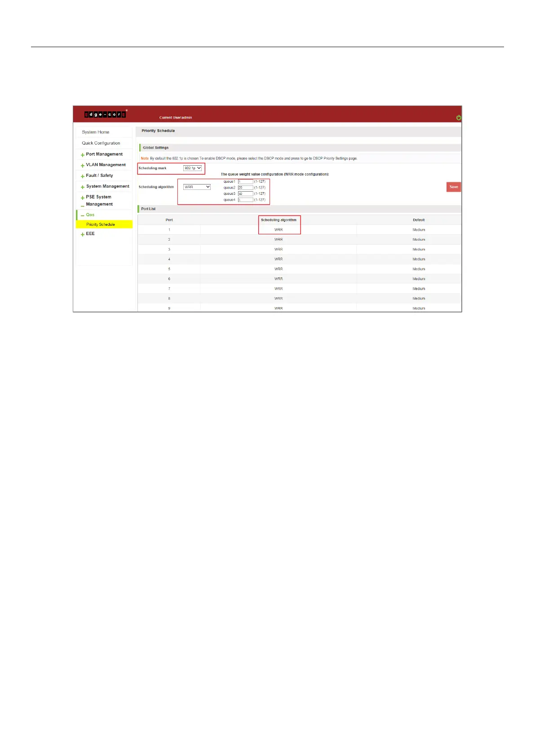Viewport: 535px width, 756px height.
Task: Click the queue1 weight input field
Action: tap(245, 181)
